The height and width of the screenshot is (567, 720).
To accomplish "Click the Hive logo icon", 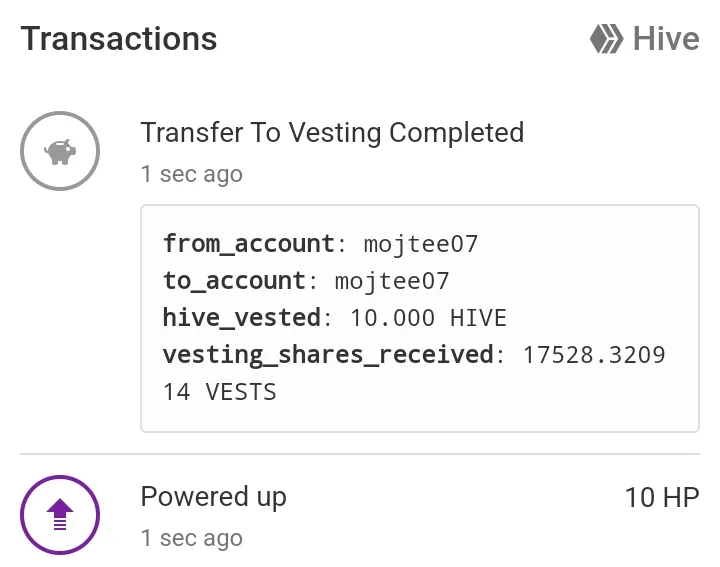I will click(x=607, y=39).
